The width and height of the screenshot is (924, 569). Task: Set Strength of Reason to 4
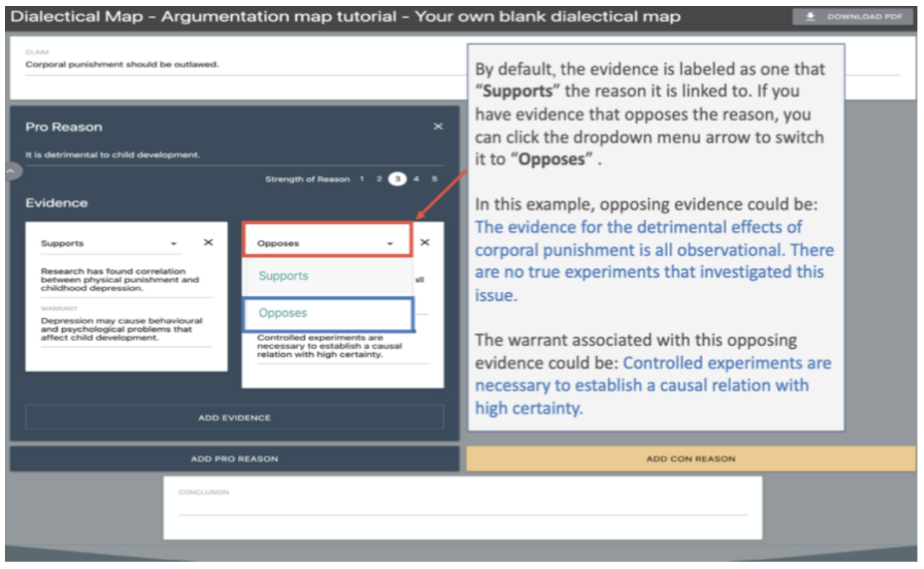(415, 179)
